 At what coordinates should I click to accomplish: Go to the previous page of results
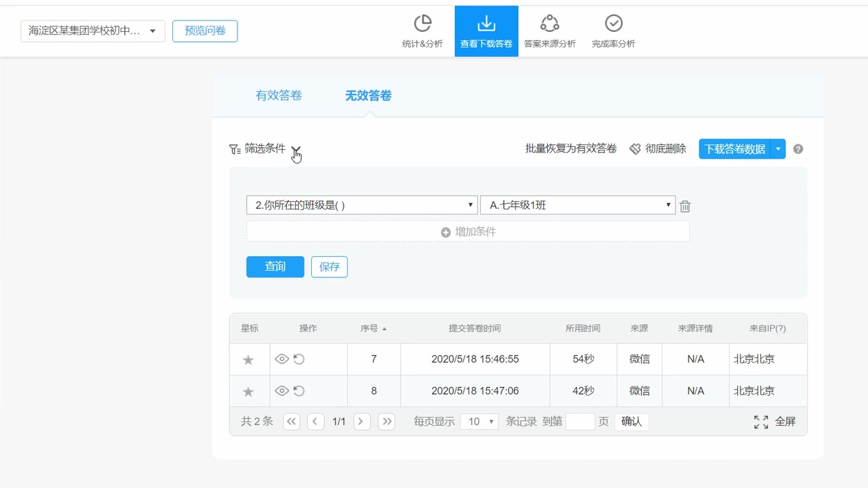[x=315, y=422]
